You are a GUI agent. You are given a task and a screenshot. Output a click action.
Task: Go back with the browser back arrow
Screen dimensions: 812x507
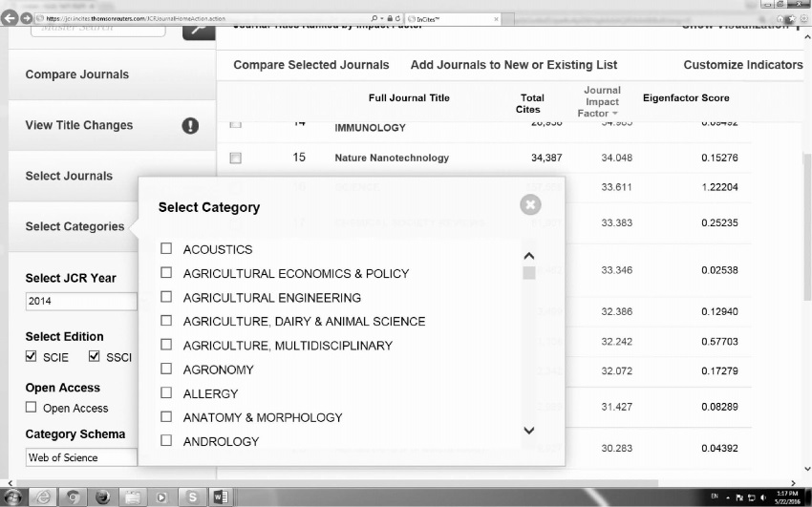(x=9, y=18)
